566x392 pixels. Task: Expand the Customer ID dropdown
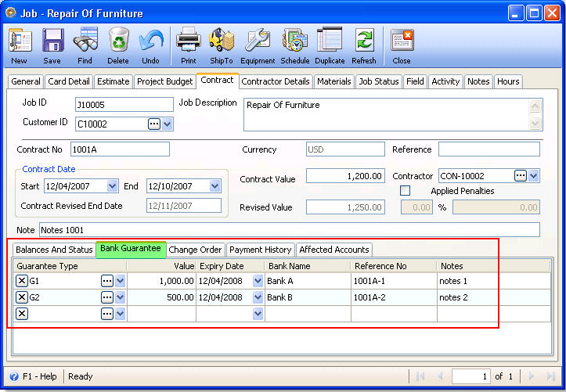tap(167, 124)
